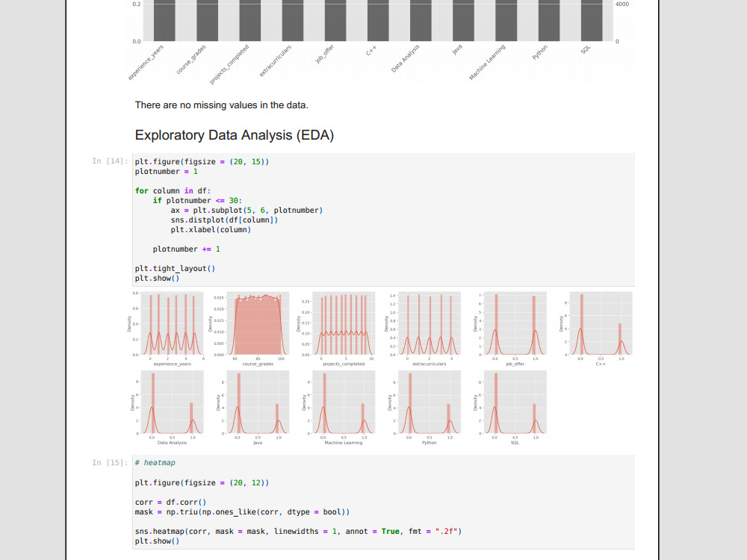Click the mask = np.triu code line
The height and width of the screenshot is (560, 747).
[242, 512]
